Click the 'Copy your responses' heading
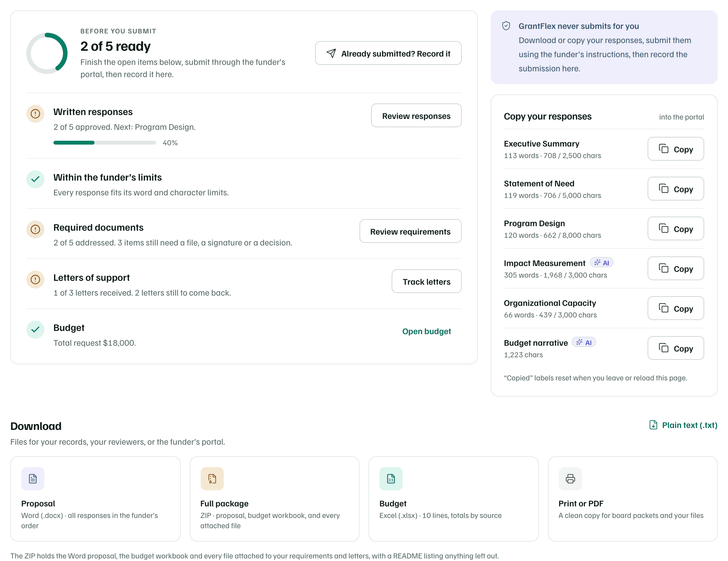 click(548, 116)
